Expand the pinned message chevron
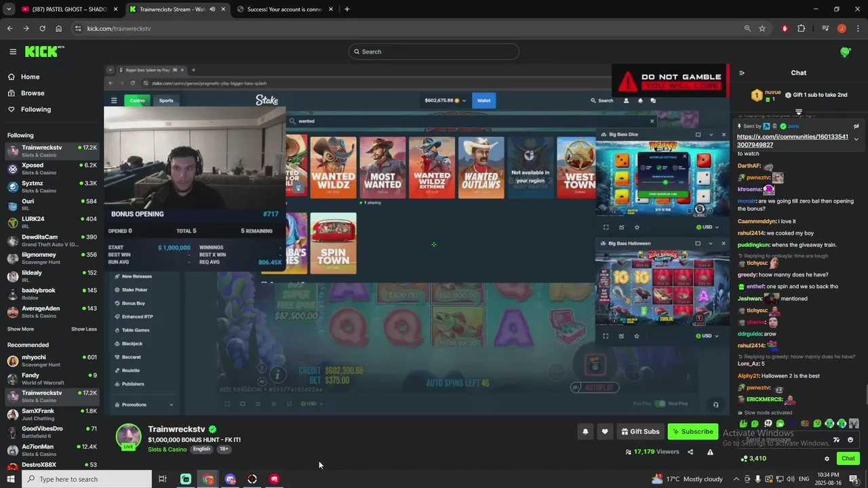Image resolution: width=868 pixels, height=488 pixels. 856,139
